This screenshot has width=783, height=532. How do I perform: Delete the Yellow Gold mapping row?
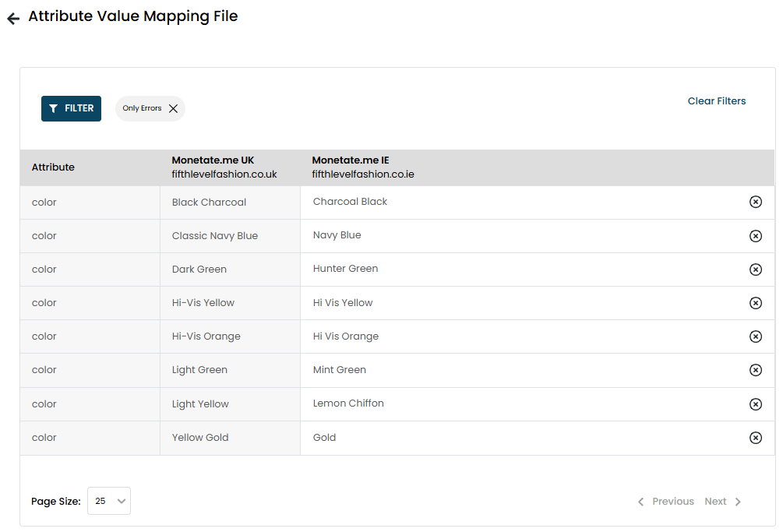[755, 438]
